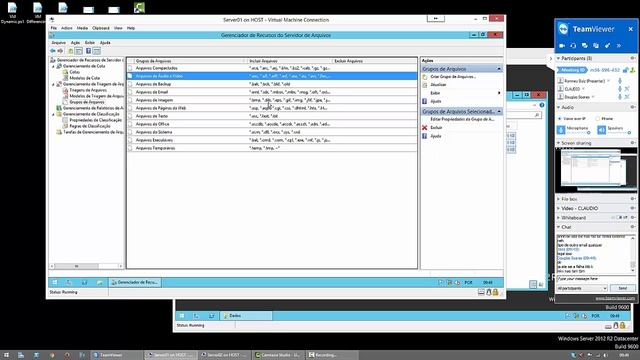Select the Phone radio button
Screen dimensions: 640x360
597,118
